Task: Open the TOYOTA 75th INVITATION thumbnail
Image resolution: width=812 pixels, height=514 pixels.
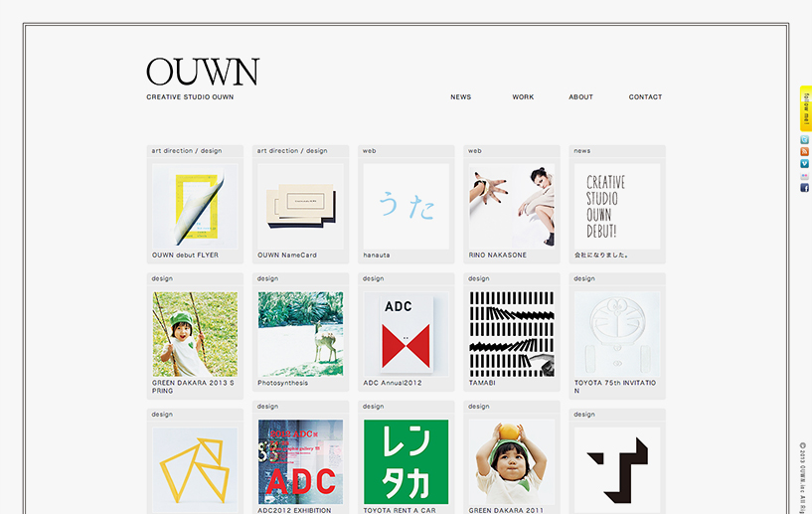Action: click(617, 334)
